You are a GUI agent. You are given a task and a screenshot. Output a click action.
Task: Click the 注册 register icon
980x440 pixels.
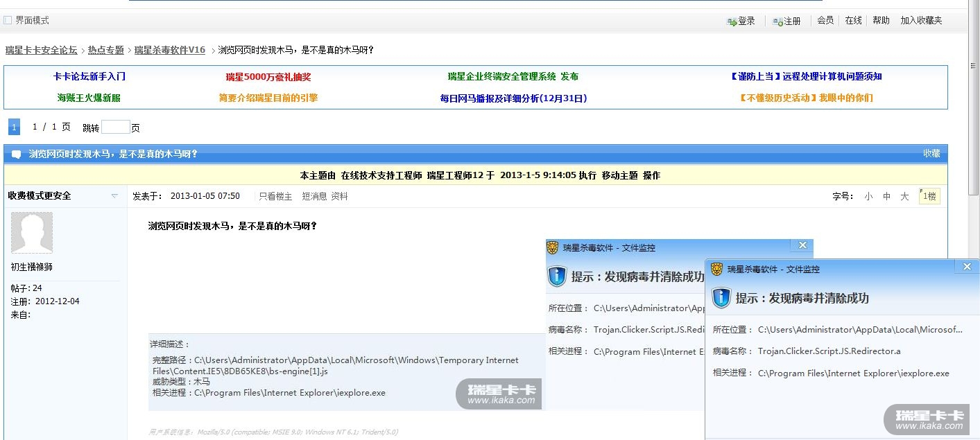point(778,21)
